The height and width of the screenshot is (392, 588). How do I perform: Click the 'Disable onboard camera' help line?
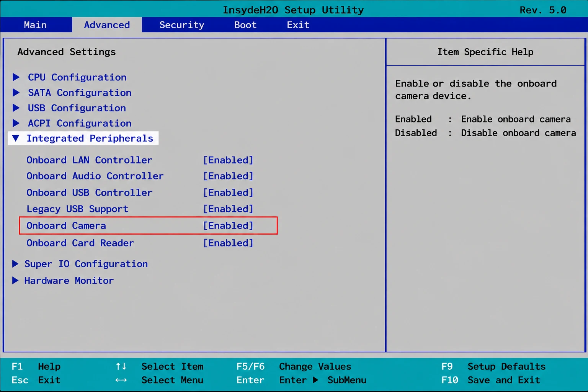pos(518,133)
